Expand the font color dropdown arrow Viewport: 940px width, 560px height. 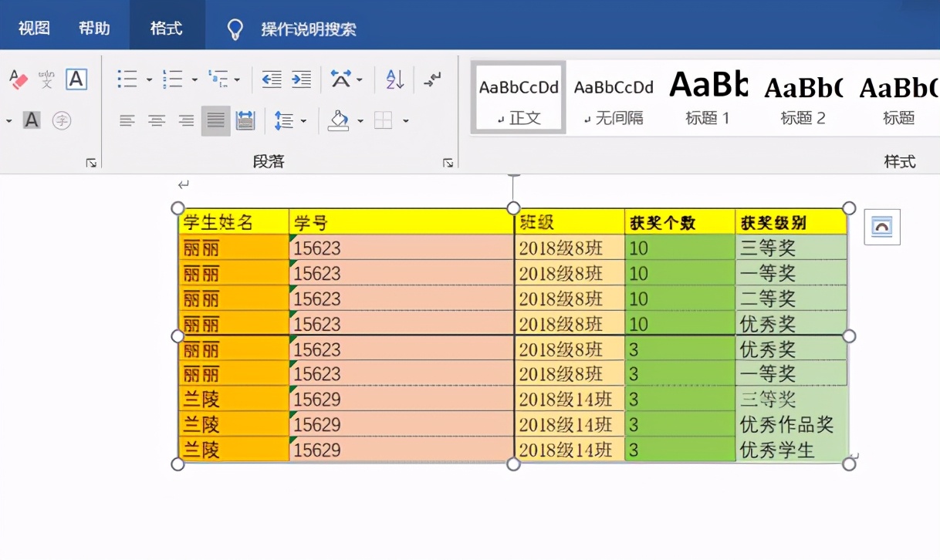click(8, 121)
